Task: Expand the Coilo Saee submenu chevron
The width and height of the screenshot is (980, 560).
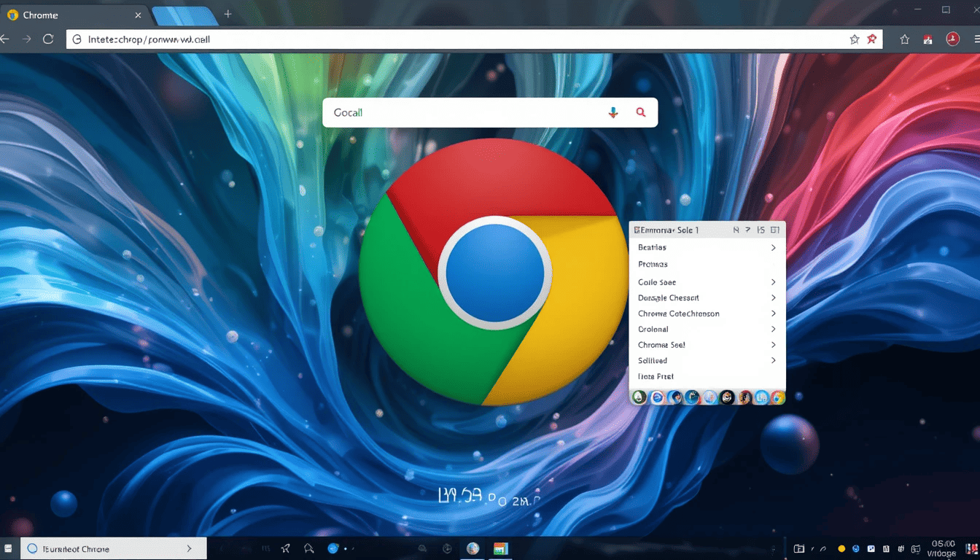Action: pos(773,282)
